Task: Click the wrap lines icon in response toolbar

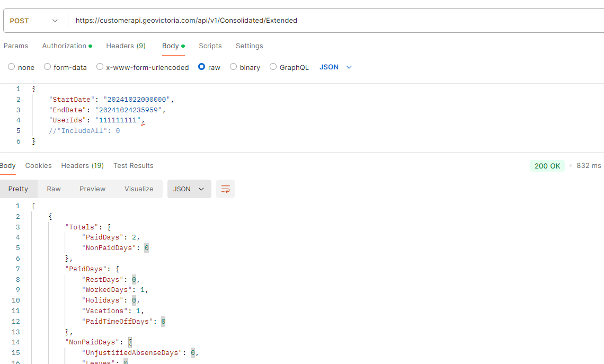Action: click(226, 189)
